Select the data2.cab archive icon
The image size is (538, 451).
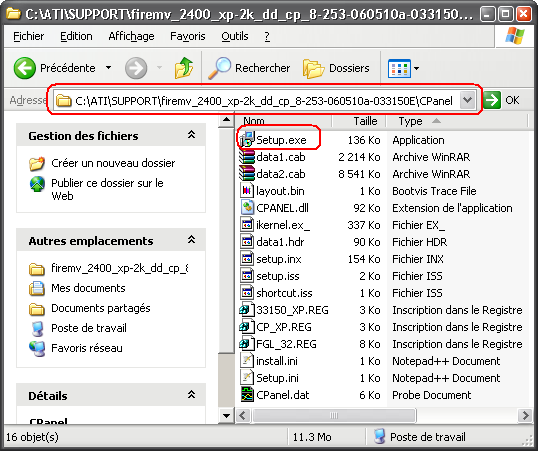[x=247, y=174]
